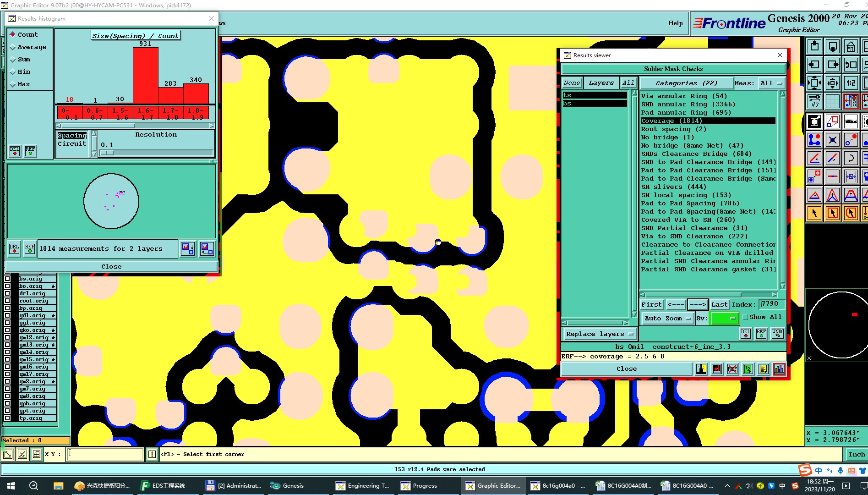The width and height of the screenshot is (868, 495).
Task: Click the Resolution slider track
Action: (156, 153)
